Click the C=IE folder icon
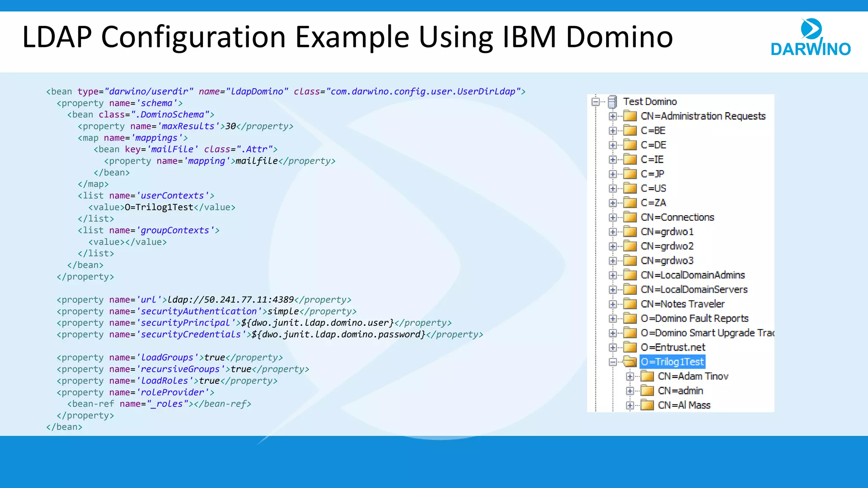The height and width of the screenshot is (488, 868). point(630,159)
